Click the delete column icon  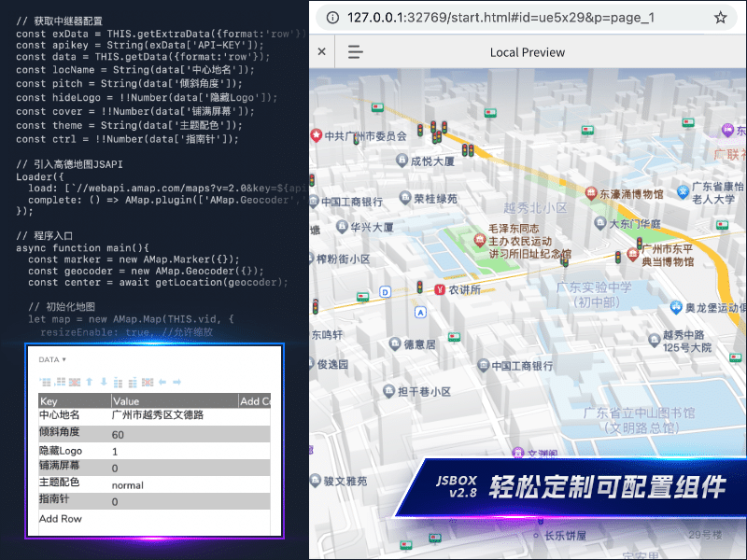(148, 382)
